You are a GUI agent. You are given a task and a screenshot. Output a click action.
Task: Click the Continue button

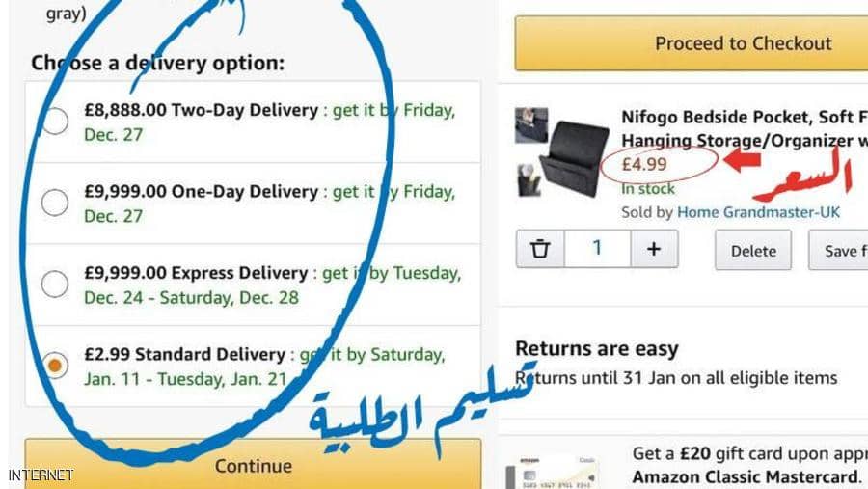[x=253, y=464]
